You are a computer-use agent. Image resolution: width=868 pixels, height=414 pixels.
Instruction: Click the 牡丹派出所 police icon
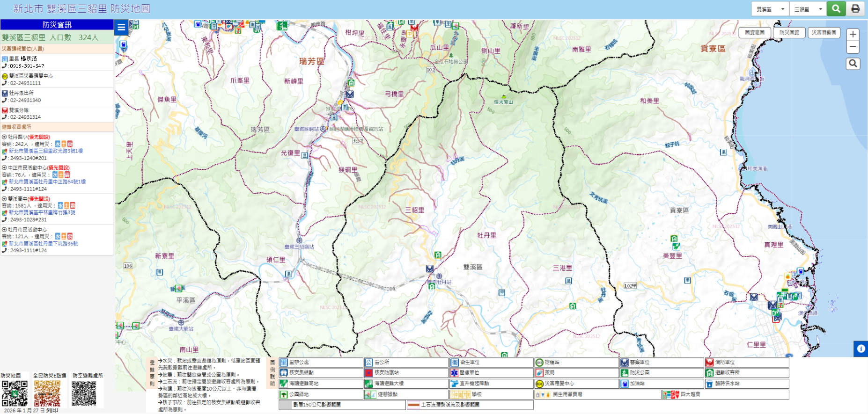[x=5, y=94]
